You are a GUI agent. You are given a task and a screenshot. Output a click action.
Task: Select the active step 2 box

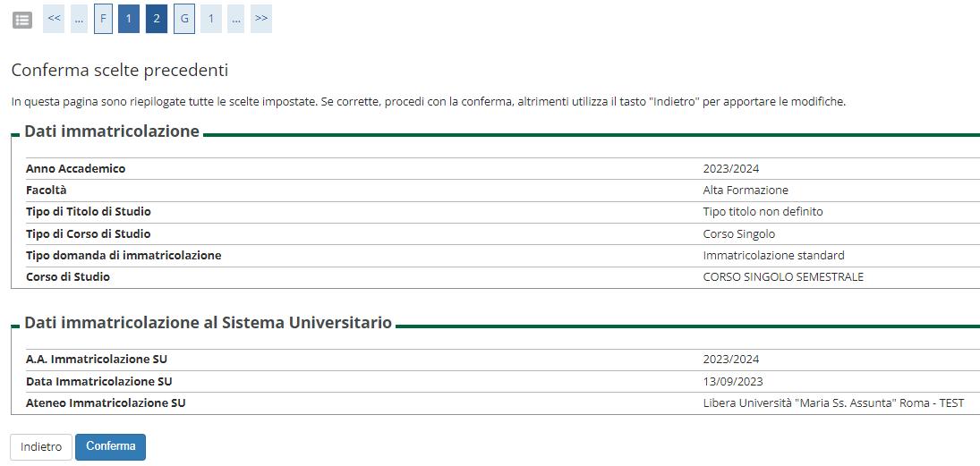coord(157,19)
